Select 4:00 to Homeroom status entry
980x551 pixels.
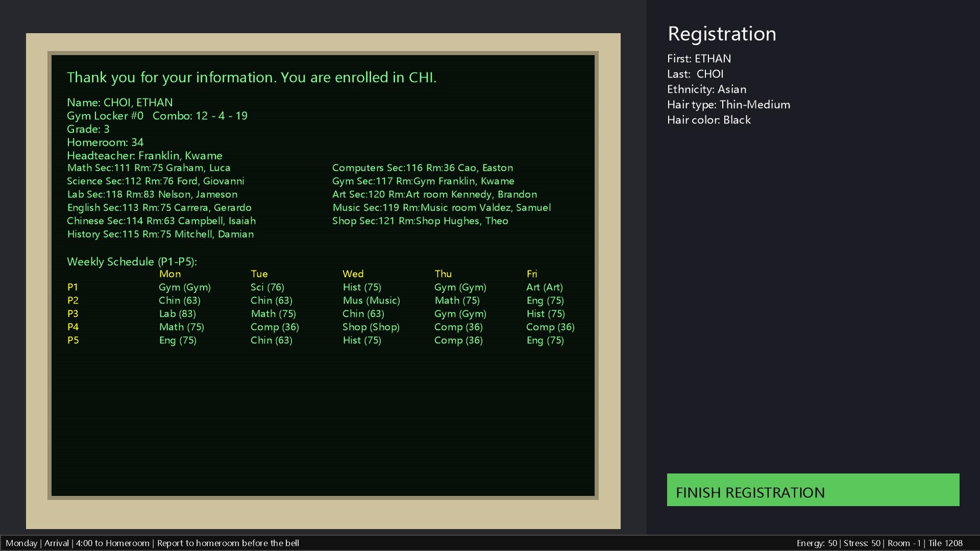click(x=113, y=543)
